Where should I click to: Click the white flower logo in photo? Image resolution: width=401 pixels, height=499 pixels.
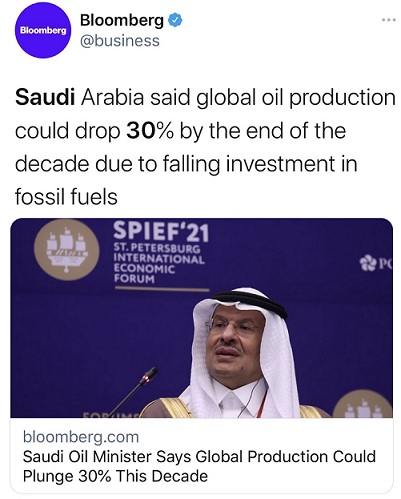tap(368, 263)
